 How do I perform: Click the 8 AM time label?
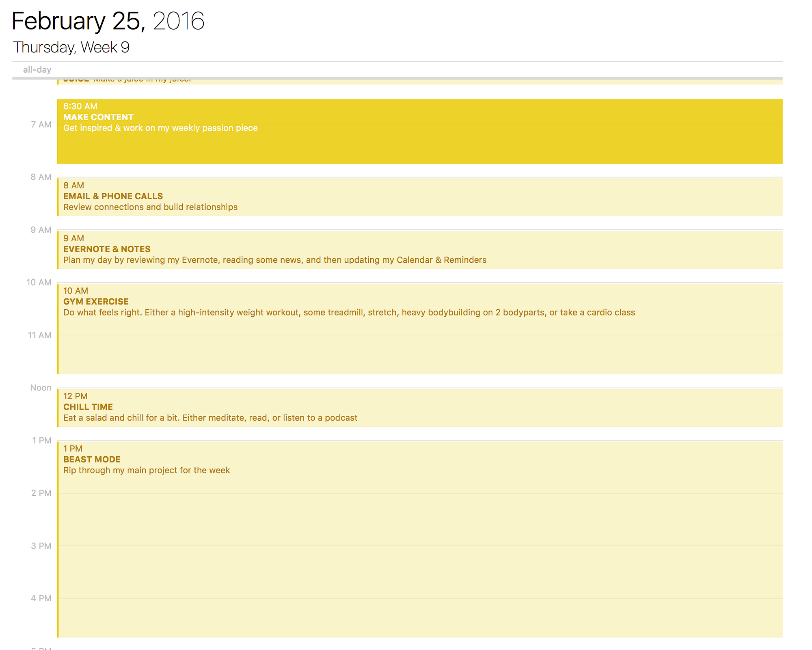coord(41,177)
